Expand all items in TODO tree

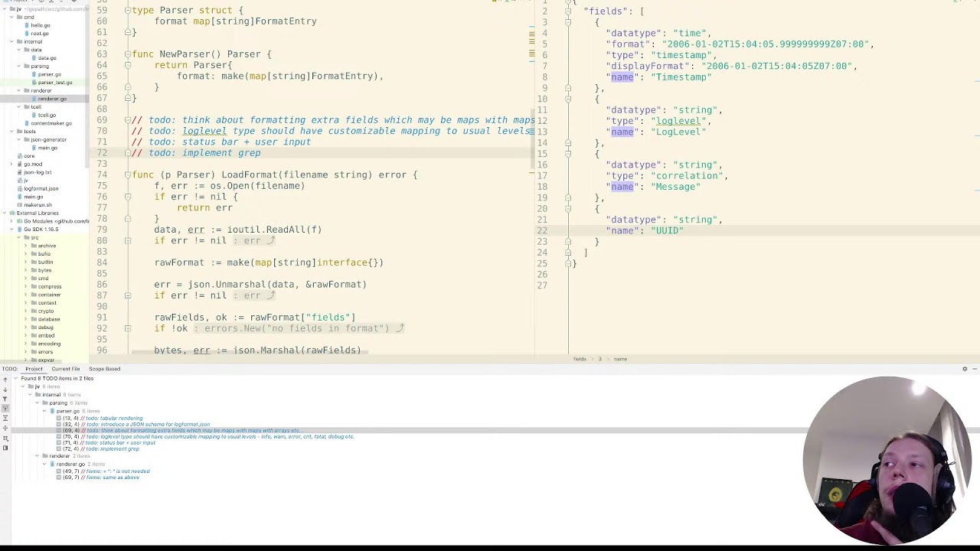(5, 419)
